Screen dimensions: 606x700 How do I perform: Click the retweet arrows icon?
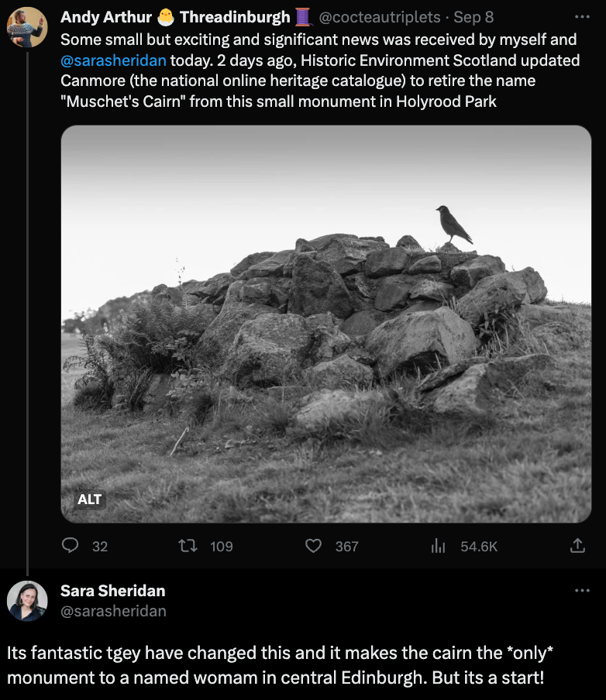tap(188, 546)
